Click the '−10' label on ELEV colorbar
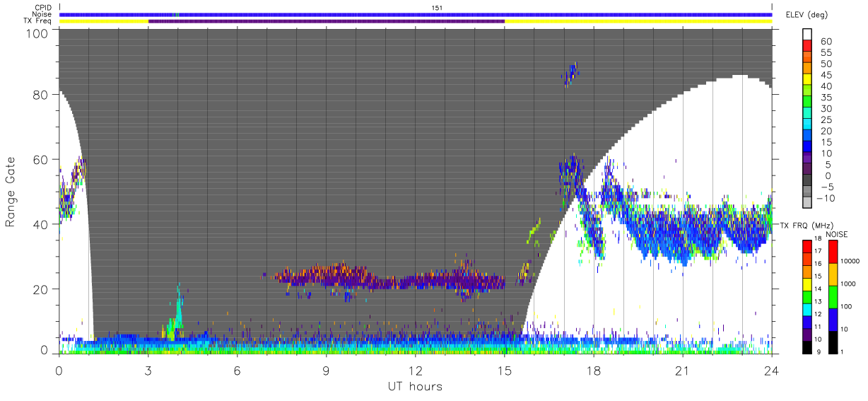The image size is (868, 401). 825,199
